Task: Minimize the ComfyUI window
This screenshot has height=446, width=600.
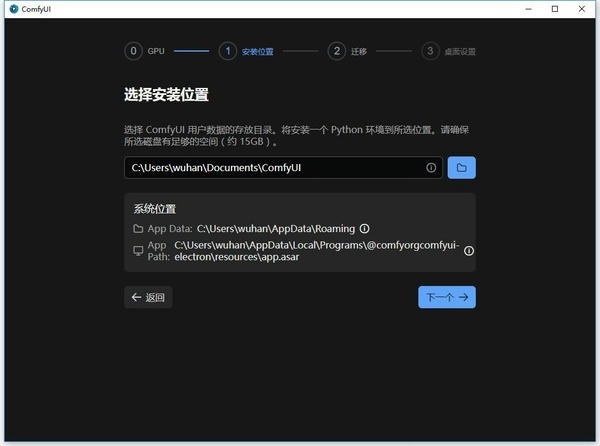Action: [528, 9]
